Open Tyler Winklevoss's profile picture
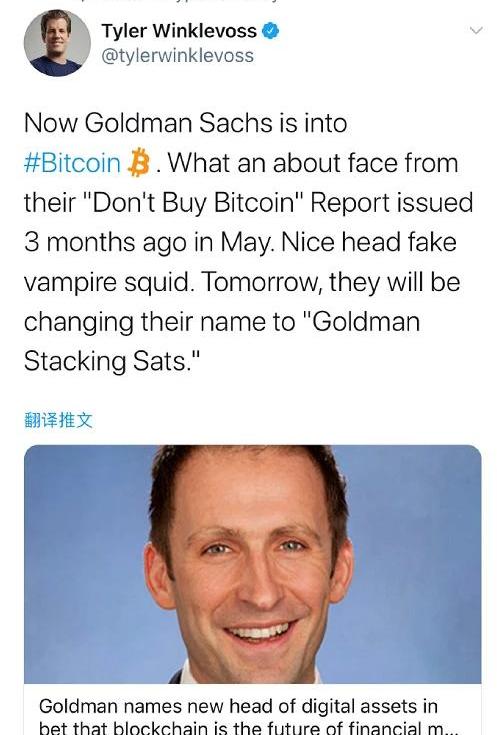The image size is (497, 735). click(57, 43)
